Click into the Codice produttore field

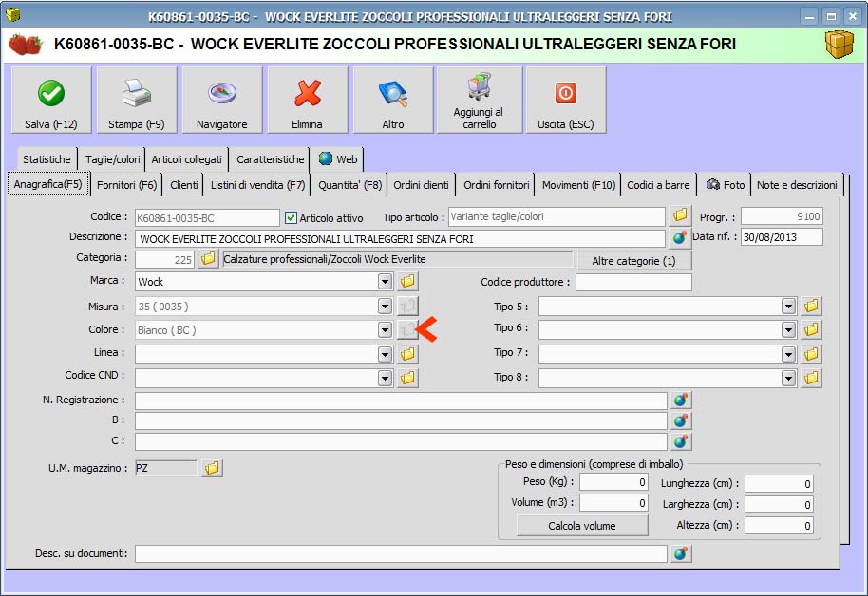point(633,282)
